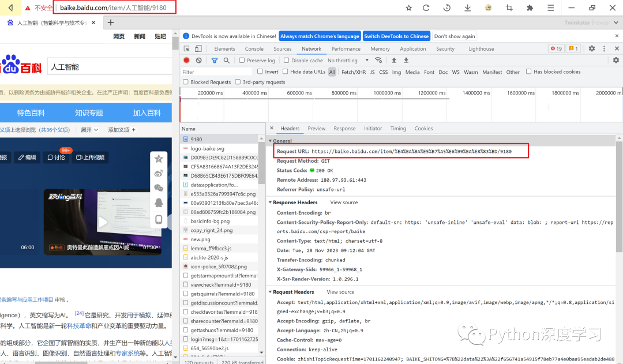Switch to the Elements panel
623x364 pixels.
224,48
